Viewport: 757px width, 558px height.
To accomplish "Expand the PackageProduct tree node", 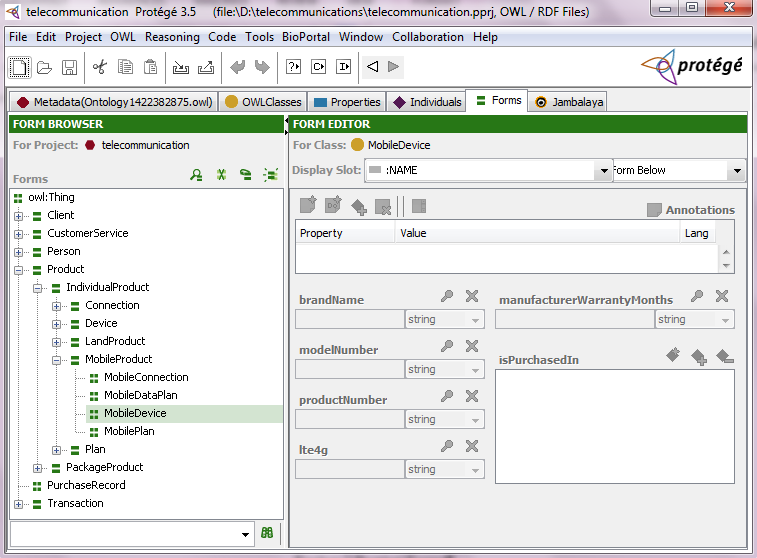I will click(x=37, y=468).
